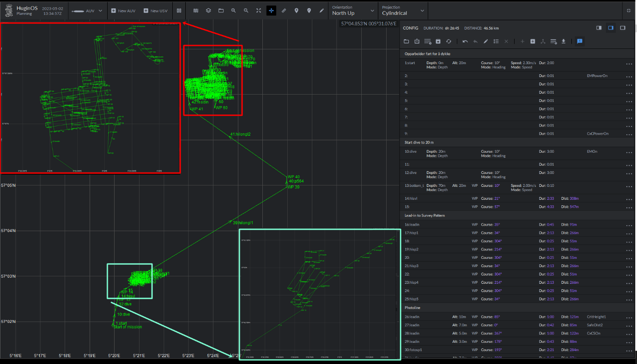Click the undo icon in the config toolbar

tap(465, 41)
